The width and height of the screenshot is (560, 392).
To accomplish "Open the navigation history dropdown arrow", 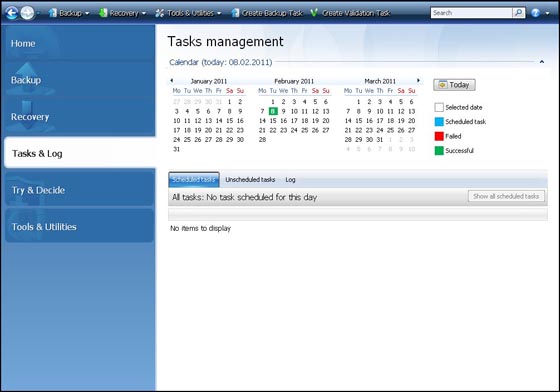I will (x=38, y=13).
